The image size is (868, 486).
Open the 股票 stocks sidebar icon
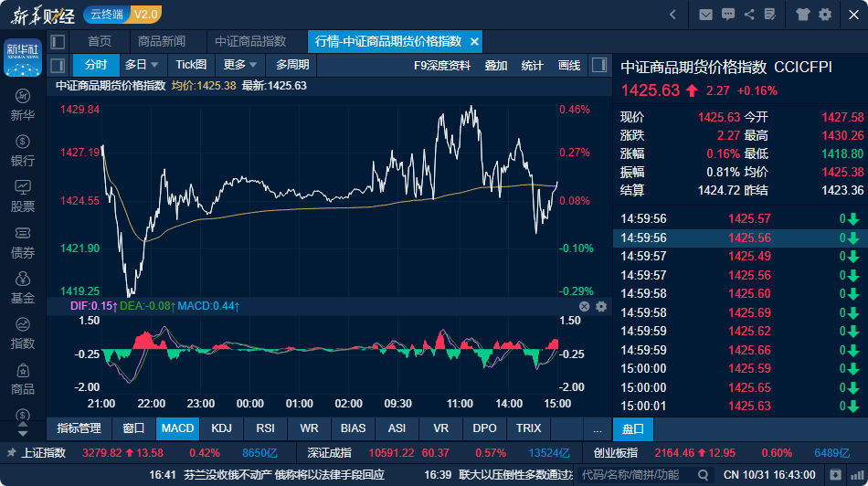[x=23, y=195]
